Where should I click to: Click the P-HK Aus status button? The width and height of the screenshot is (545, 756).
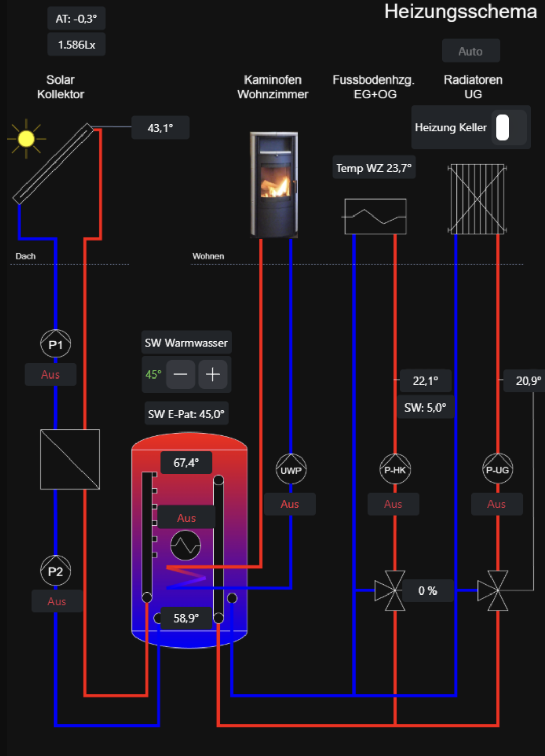pos(393,504)
